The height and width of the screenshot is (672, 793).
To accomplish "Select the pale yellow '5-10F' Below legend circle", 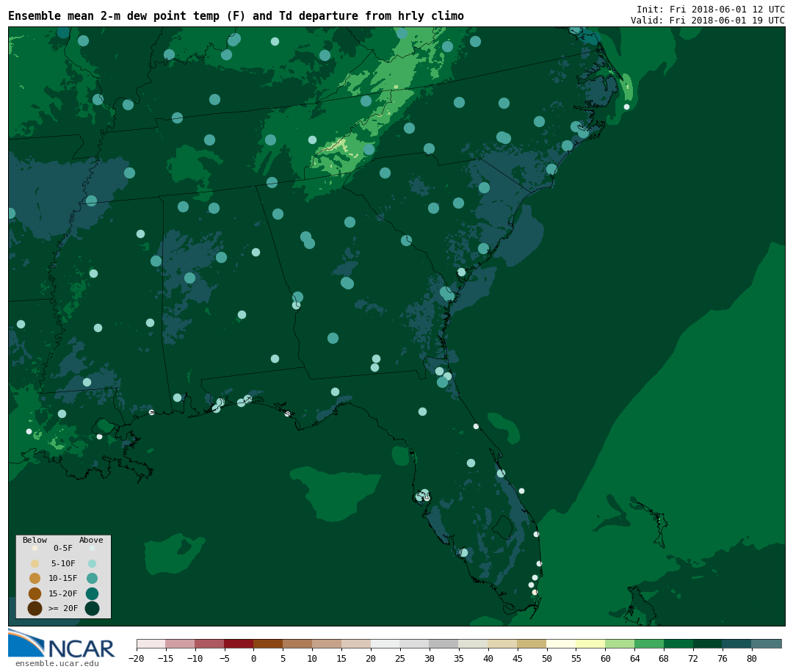I will pyautogui.click(x=35, y=563).
